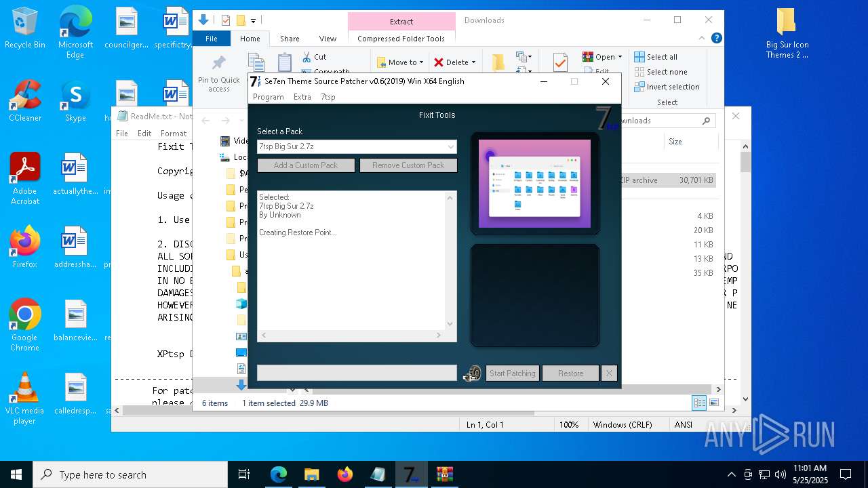Open Firefox from the taskbar
Screen dimensions: 868x488
pos(345,474)
